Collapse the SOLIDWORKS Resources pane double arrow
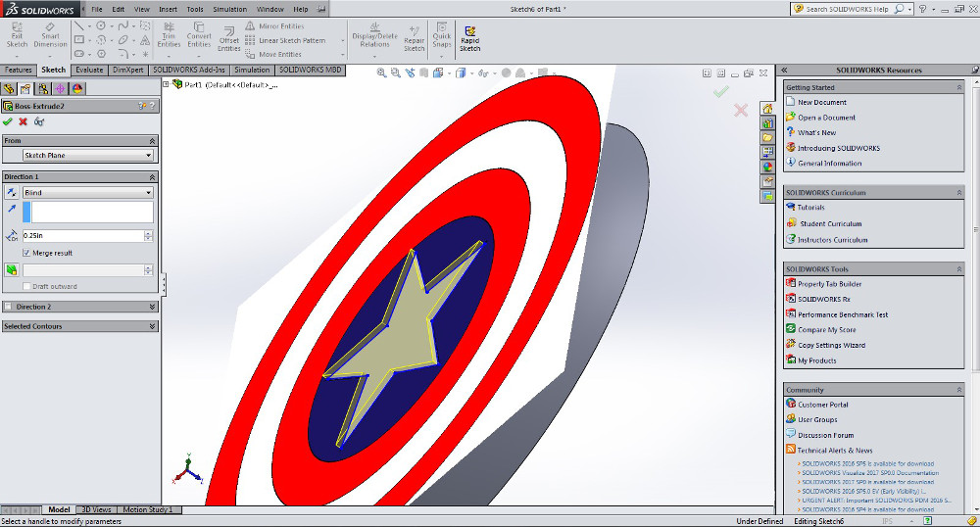 coord(784,70)
